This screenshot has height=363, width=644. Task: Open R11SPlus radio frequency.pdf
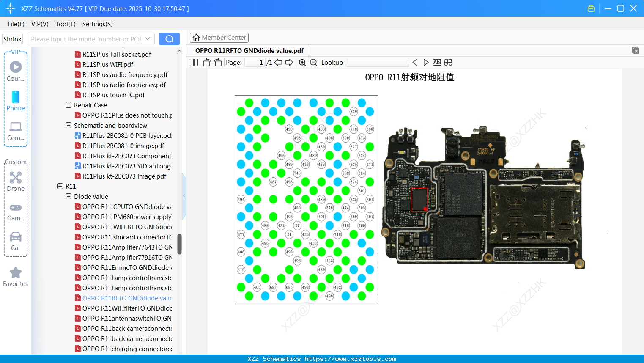(120, 85)
